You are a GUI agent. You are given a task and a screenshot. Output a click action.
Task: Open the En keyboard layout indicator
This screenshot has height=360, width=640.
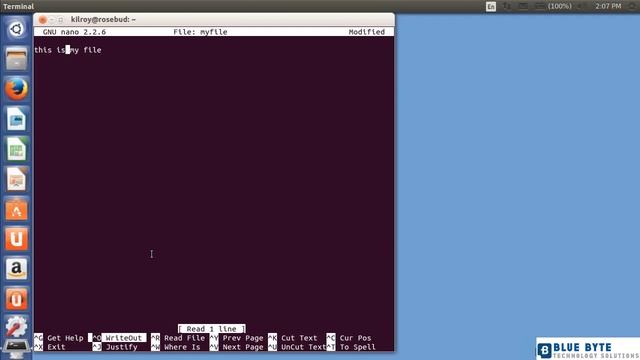pos(491,6)
